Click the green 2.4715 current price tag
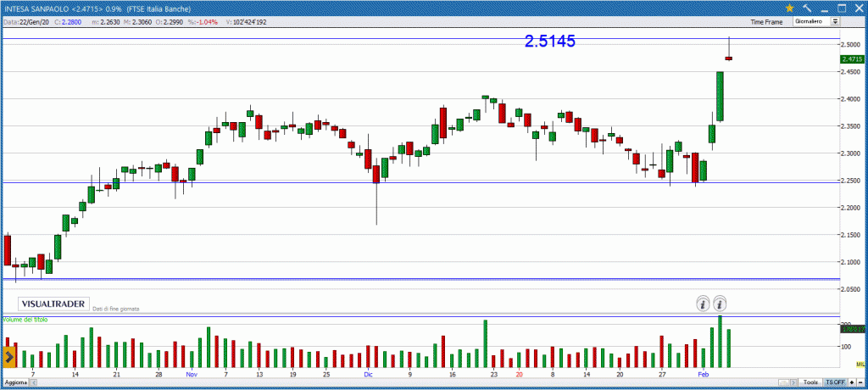This screenshot has width=868, height=390. [852, 58]
